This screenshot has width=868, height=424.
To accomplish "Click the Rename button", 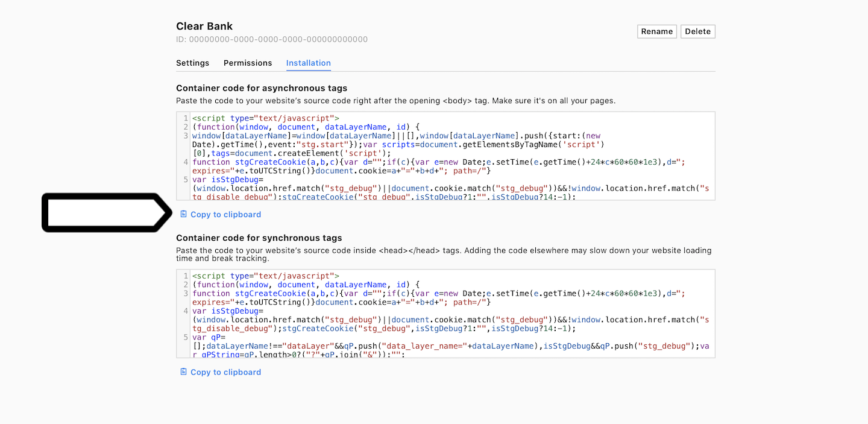I will [656, 31].
